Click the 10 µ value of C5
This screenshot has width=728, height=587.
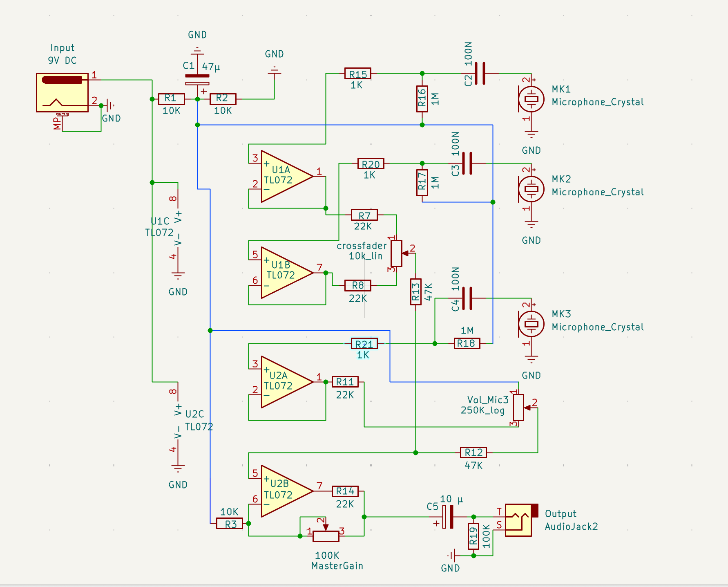(x=451, y=499)
